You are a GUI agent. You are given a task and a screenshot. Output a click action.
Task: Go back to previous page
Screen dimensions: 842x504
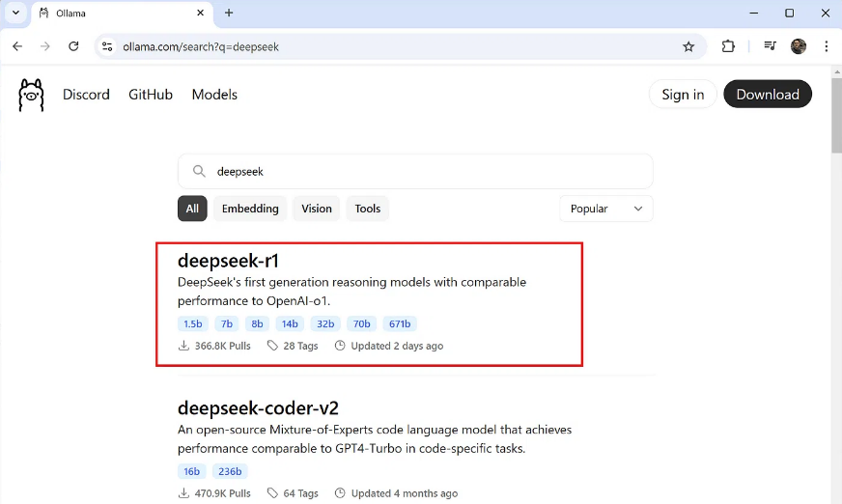17,46
